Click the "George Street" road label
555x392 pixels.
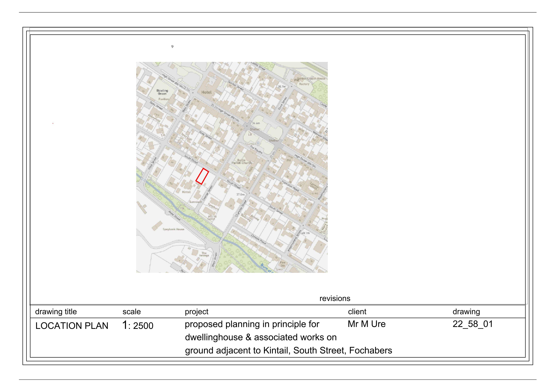click(x=208, y=193)
